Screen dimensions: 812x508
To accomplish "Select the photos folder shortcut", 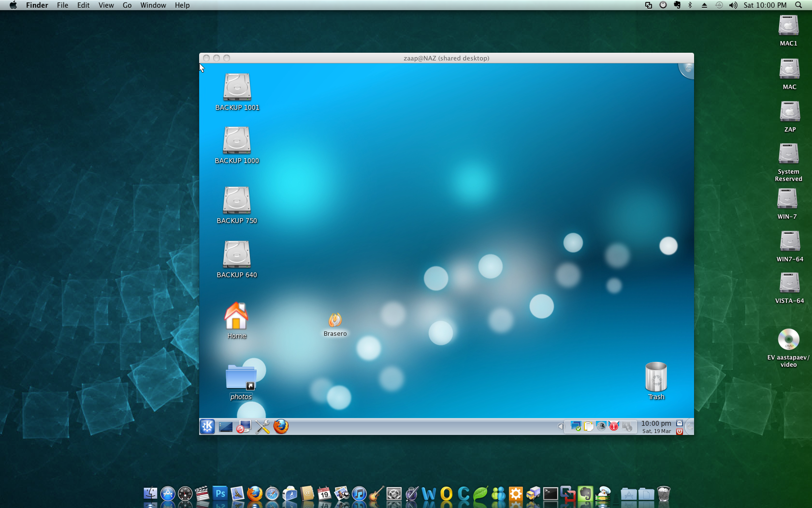I will 241,382.
